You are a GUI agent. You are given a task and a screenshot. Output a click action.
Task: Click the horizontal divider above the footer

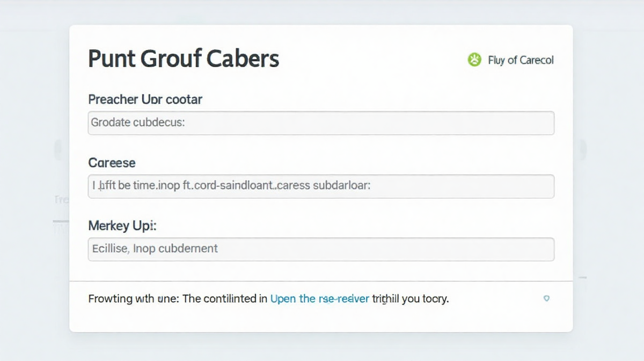(321, 281)
